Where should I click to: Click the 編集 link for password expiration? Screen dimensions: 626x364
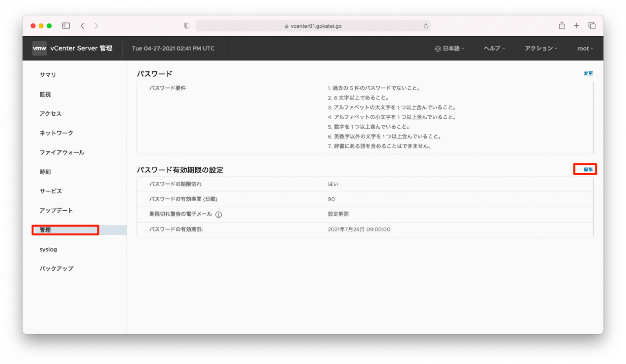[x=588, y=170]
